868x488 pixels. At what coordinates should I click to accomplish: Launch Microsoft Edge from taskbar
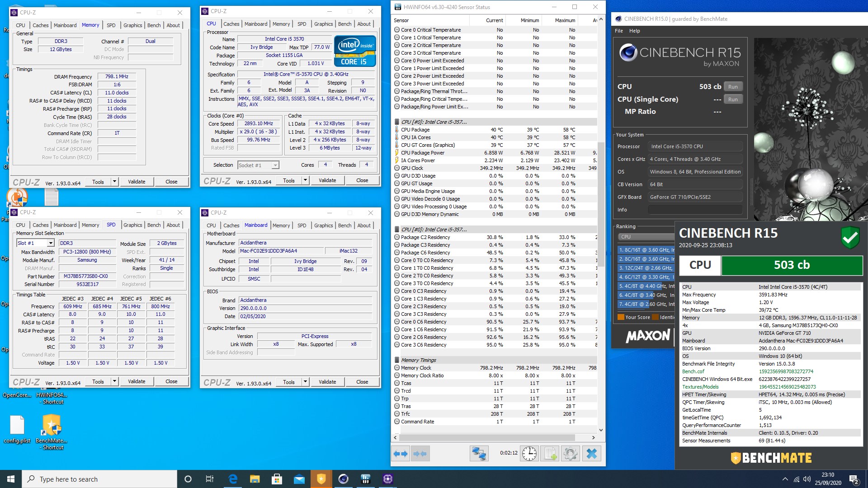233,479
